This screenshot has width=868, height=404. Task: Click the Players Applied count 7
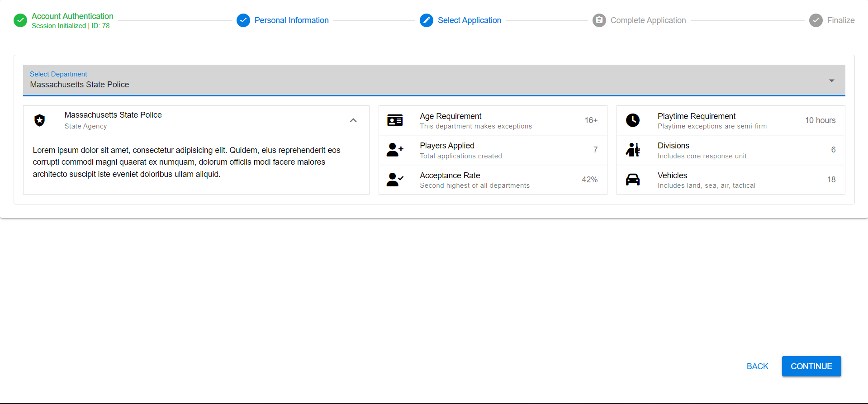click(x=595, y=150)
